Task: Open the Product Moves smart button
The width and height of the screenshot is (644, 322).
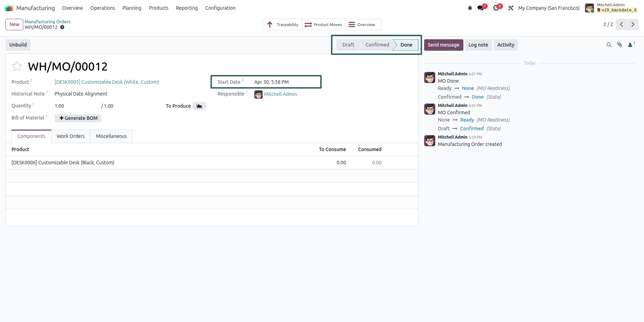Action: tap(323, 25)
